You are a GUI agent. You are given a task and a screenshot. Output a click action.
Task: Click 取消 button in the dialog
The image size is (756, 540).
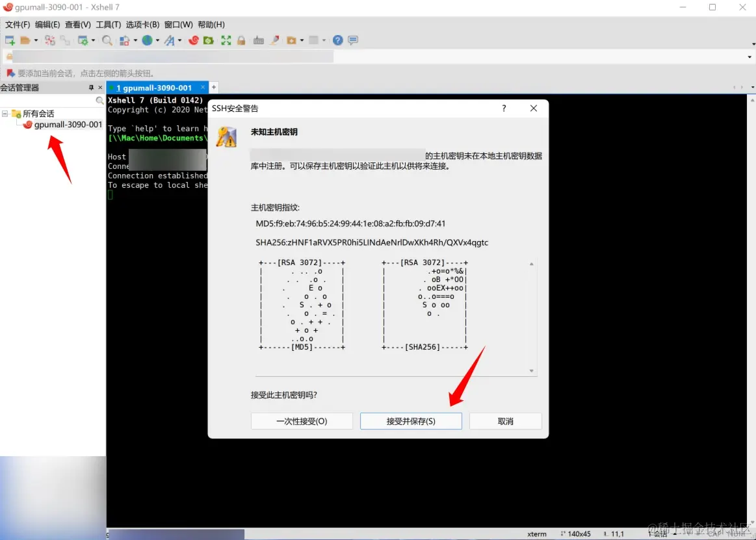(x=505, y=421)
